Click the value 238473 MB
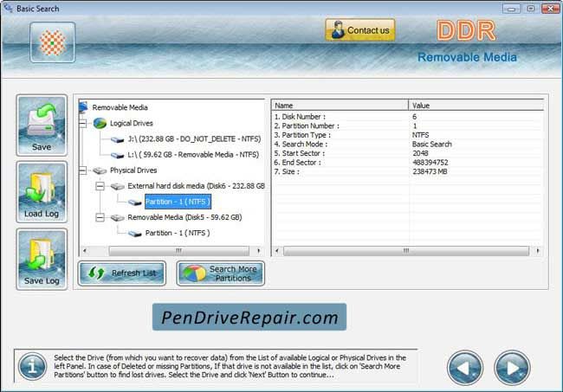Image resolution: width=563 pixels, height=392 pixels. (x=430, y=171)
